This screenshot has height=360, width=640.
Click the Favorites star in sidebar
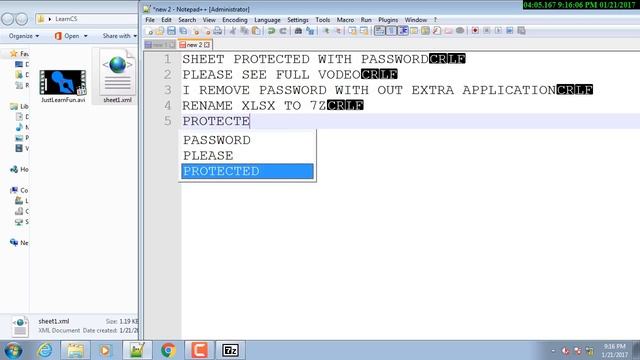pos(14,53)
